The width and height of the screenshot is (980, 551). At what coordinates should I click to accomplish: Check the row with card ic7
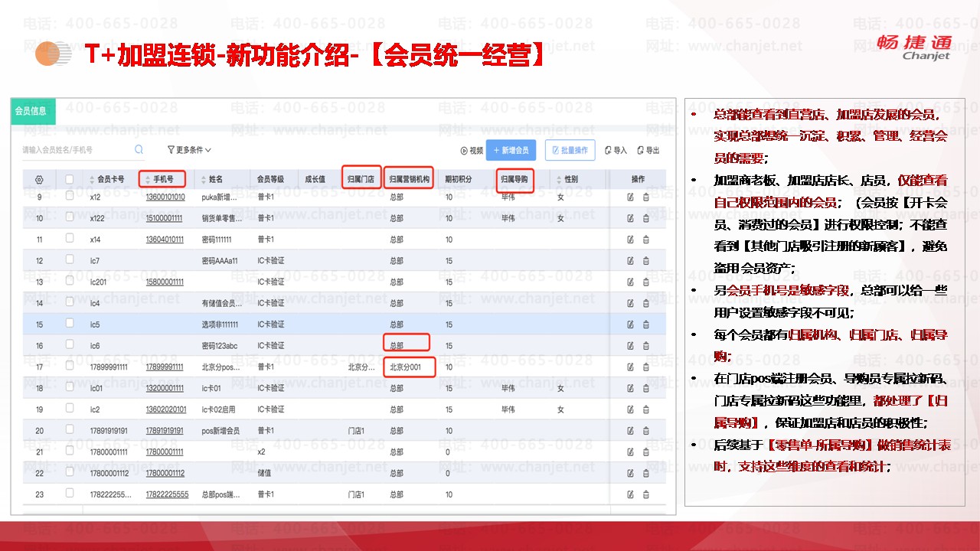[70, 260]
